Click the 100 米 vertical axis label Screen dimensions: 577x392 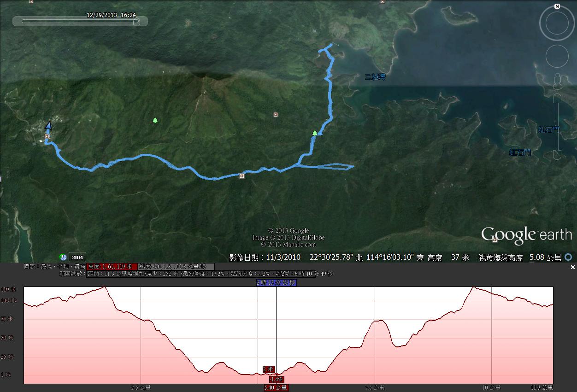tap(8, 300)
